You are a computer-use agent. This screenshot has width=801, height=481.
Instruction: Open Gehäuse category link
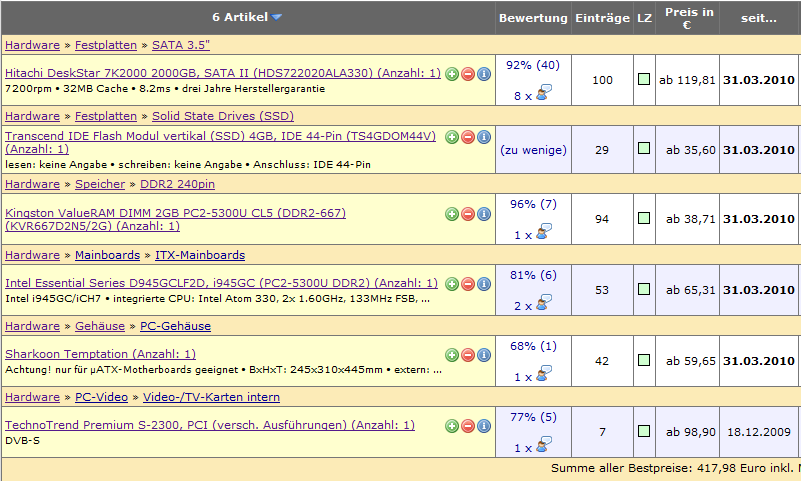pyautogui.click(x=100, y=326)
